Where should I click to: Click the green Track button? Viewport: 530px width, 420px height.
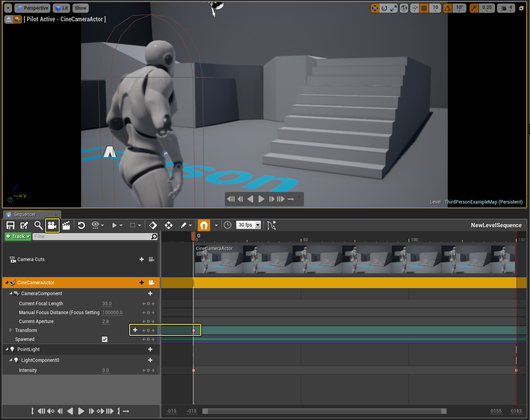coord(18,237)
